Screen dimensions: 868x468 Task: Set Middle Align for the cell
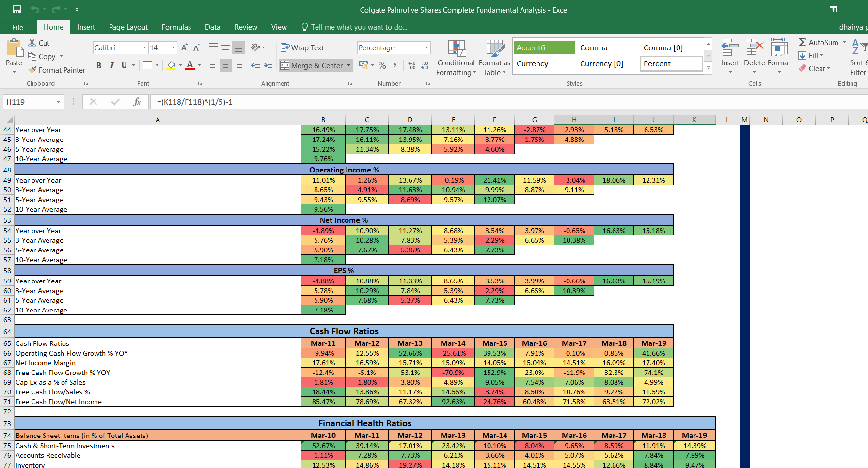pos(226,47)
